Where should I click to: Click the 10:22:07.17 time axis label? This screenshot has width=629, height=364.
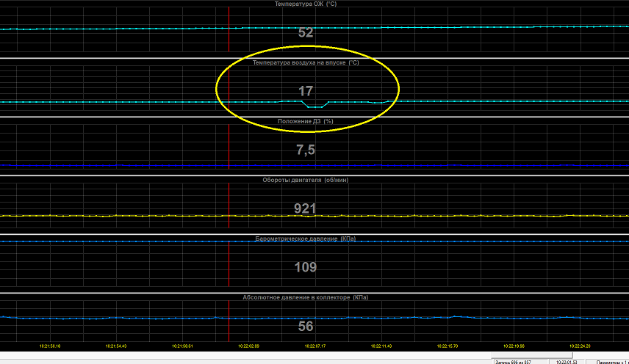point(315,346)
